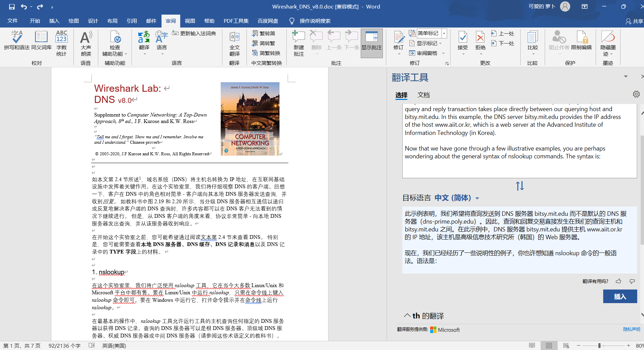Image resolution: width=644 pixels, height=350 pixels.
Task: Go to 下一处 next change
Action: pos(503,43)
